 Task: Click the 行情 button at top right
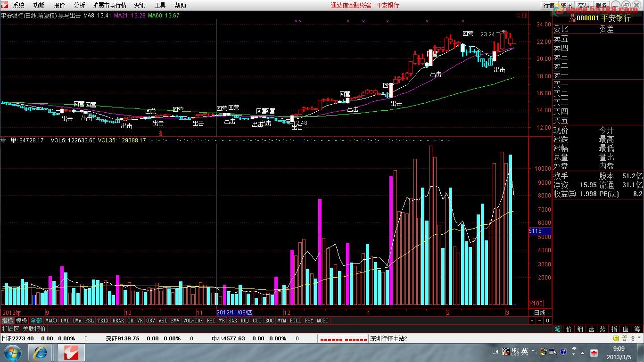pyautogui.click(x=549, y=5)
